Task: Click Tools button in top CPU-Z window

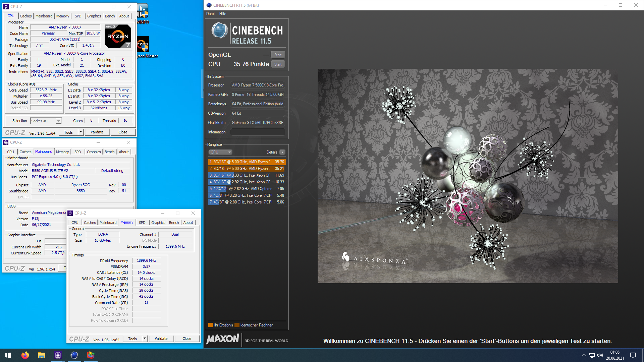Action: tap(68, 132)
